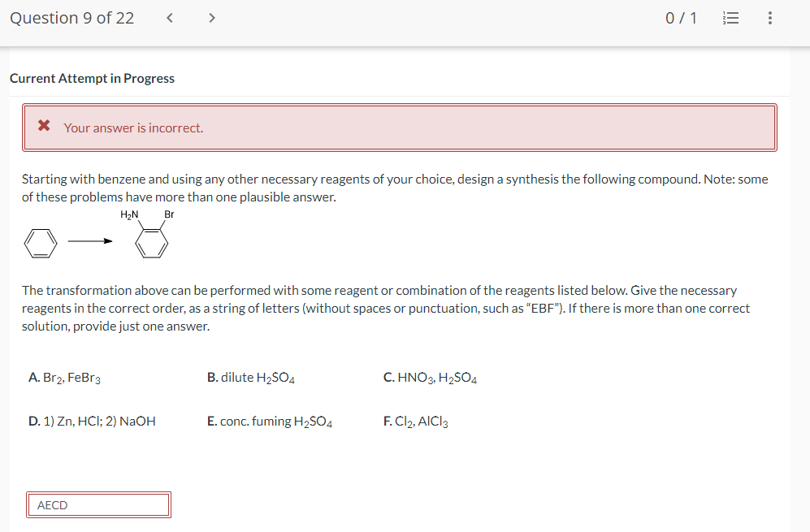Click the 0 / 1 score indicator
810x532 pixels.
(x=682, y=17)
